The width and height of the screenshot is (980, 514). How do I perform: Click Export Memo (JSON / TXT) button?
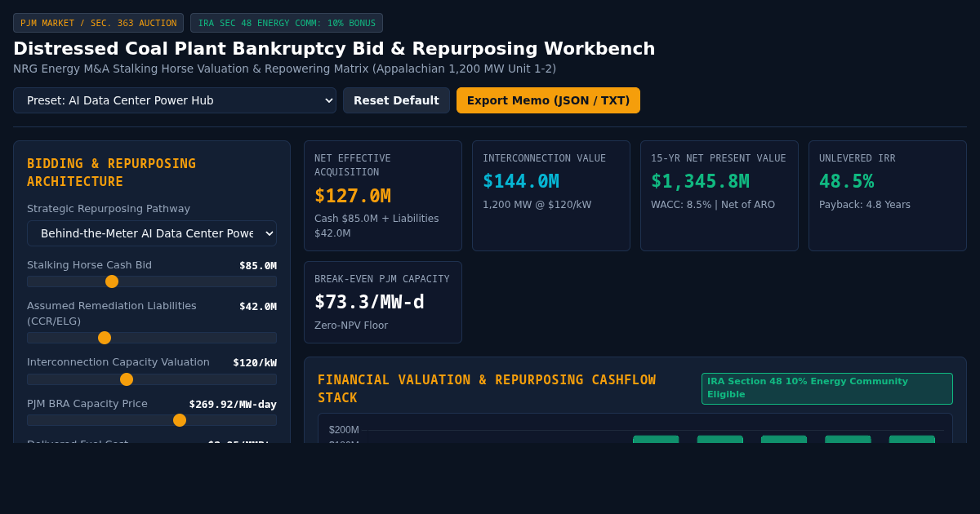548,100
